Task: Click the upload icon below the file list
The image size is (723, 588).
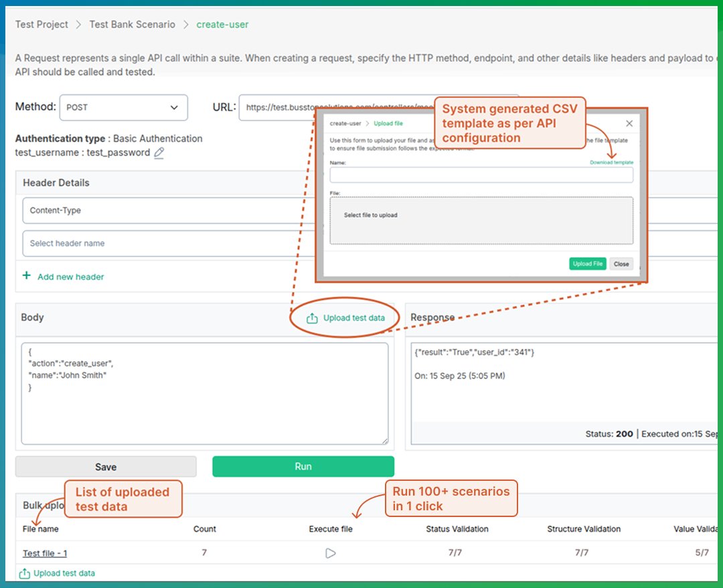Action: point(25,573)
